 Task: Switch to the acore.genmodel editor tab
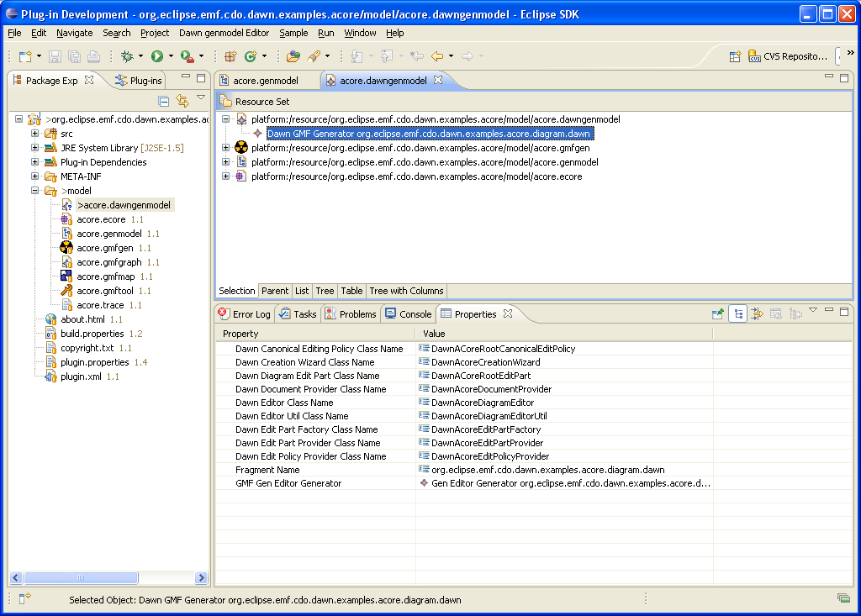[266, 81]
